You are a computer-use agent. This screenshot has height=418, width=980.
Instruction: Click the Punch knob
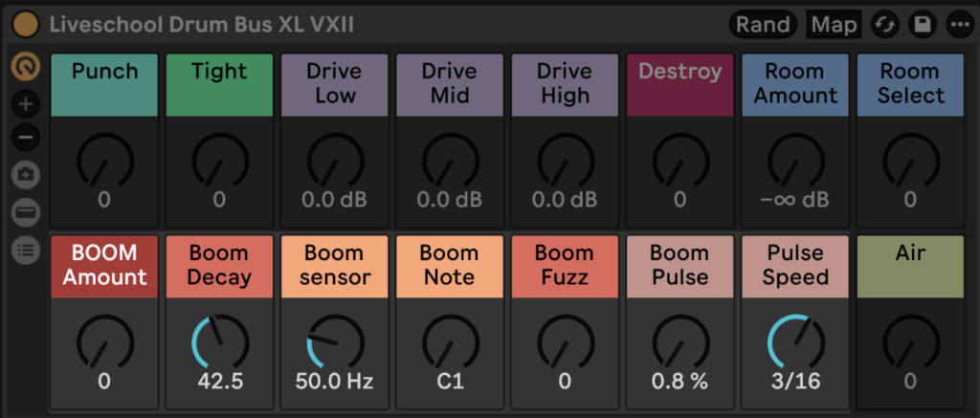105,161
